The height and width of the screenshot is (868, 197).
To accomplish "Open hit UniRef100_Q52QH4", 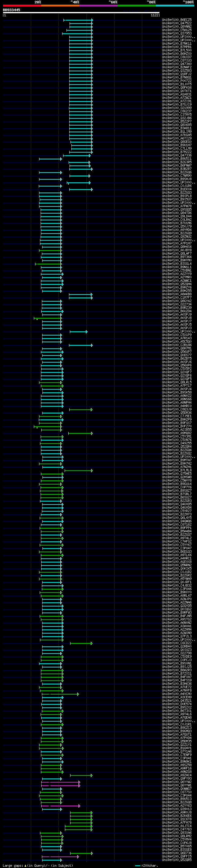I will tap(177, 284).
